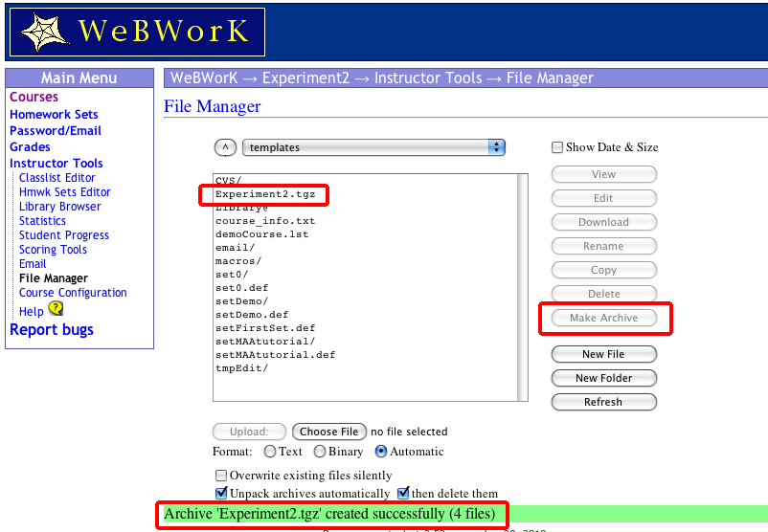The width and height of the screenshot is (768, 532).
Task: Click the Copy button
Action: (x=604, y=270)
